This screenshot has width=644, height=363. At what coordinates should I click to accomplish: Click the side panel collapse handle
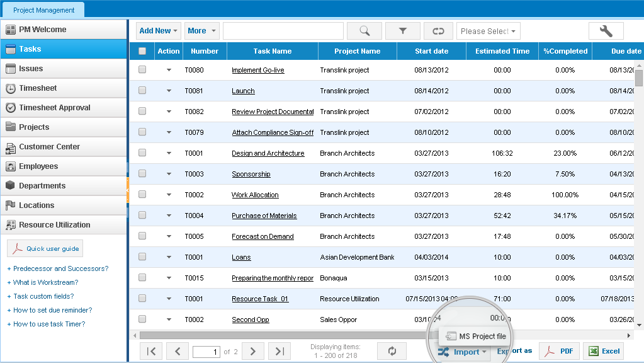128,190
